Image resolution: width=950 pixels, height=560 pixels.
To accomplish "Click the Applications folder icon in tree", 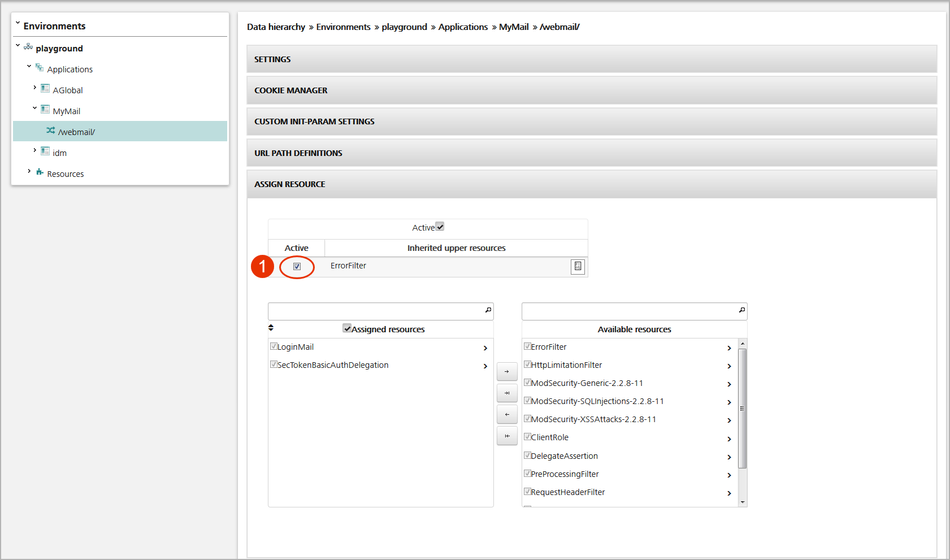I will [40, 68].
